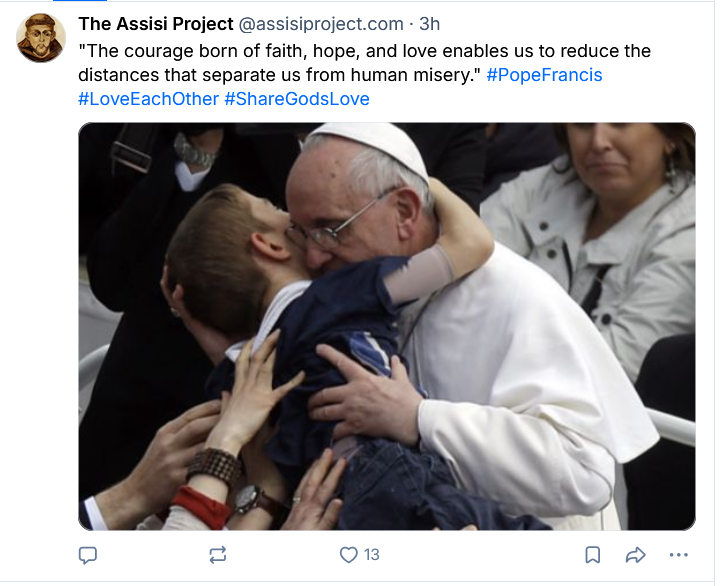Open the 3h timestamp link
727x586 pixels.
[x=431, y=23]
